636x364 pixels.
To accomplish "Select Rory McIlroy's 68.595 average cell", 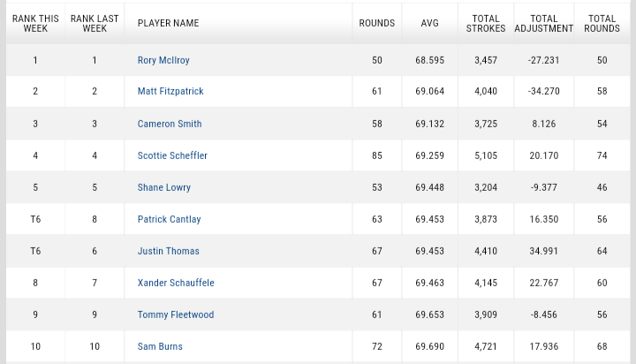I will coord(429,60).
